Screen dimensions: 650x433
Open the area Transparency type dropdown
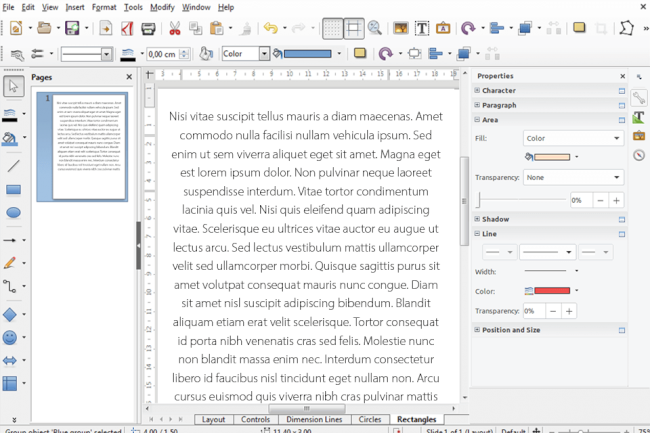(573, 177)
